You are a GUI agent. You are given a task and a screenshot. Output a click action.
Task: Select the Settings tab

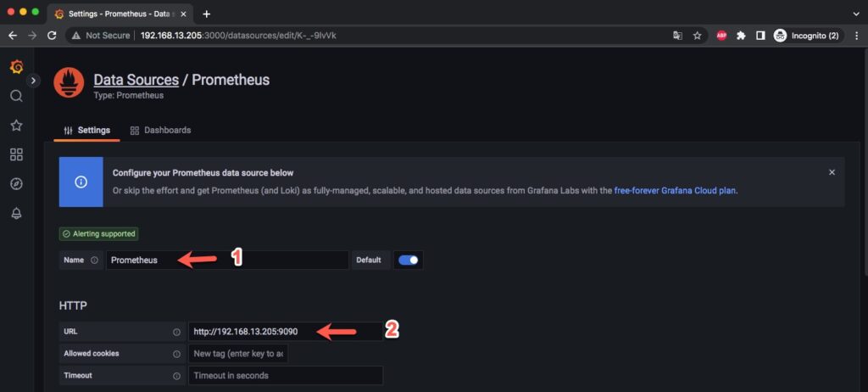point(87,131)
